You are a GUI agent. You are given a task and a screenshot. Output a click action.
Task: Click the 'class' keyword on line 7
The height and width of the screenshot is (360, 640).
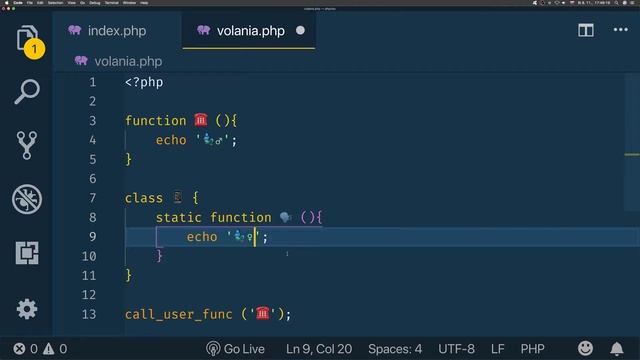pos(144,198)
